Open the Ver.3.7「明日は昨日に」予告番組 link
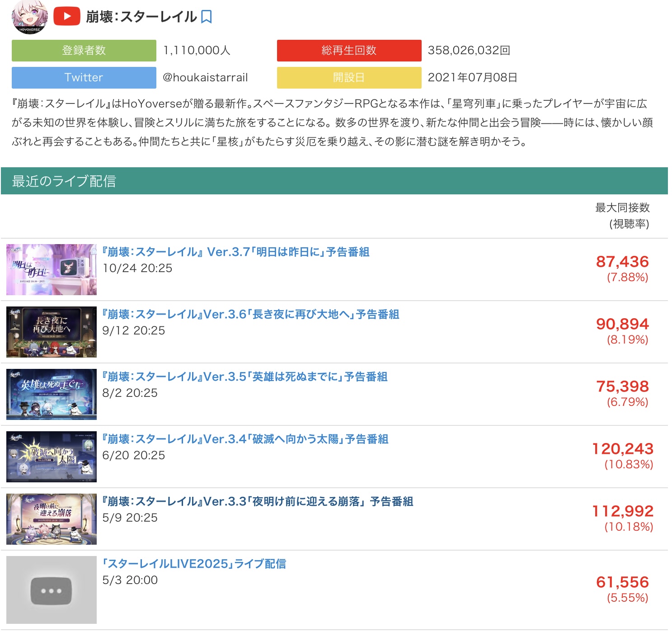Image resolution: width=672 pixels, height=641 pixels. [236, 252]
